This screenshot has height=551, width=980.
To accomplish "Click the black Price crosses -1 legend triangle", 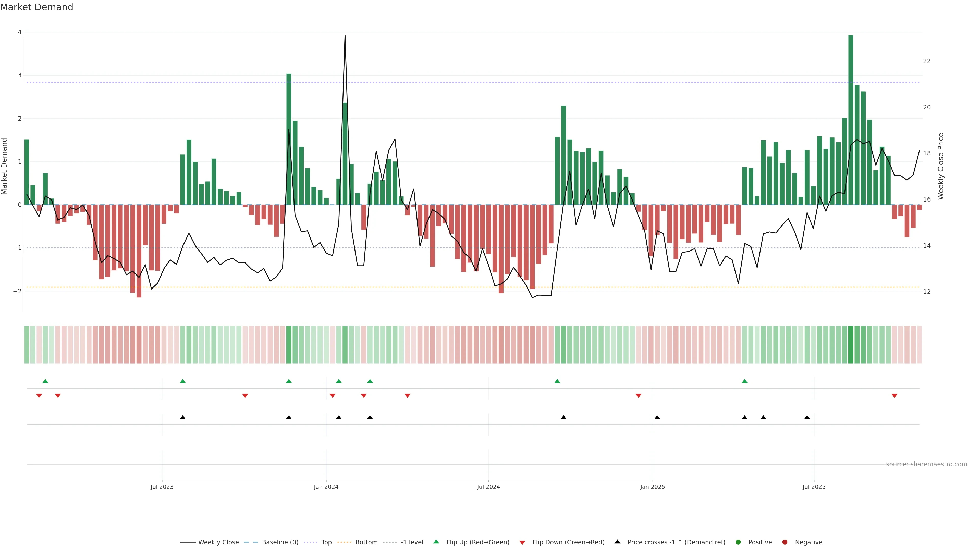I will click(617, 542).
